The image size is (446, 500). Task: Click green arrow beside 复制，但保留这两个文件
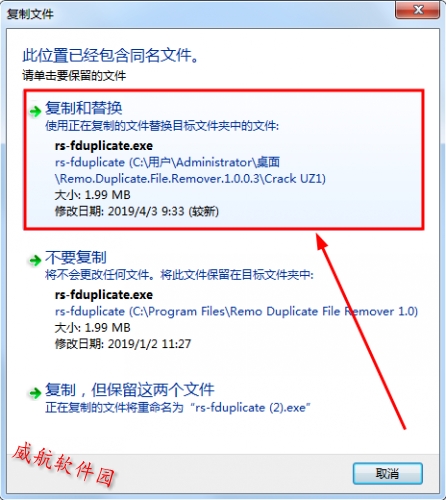35,393
